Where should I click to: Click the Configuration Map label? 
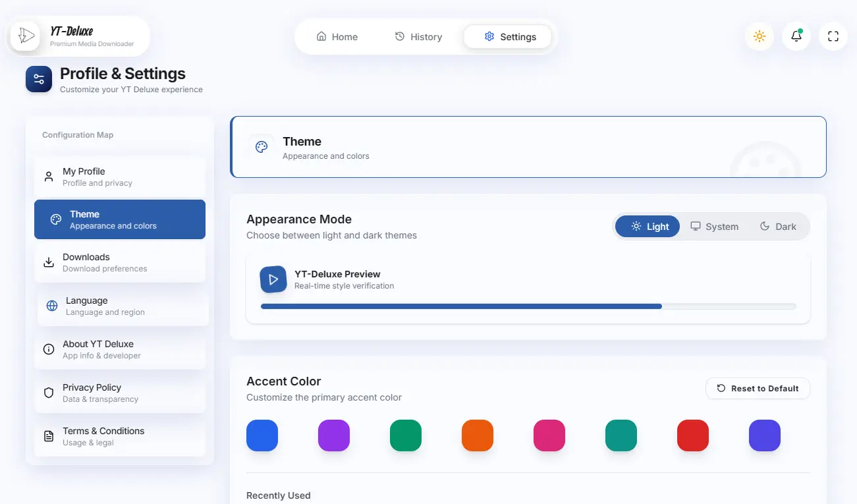pos(78,135)
